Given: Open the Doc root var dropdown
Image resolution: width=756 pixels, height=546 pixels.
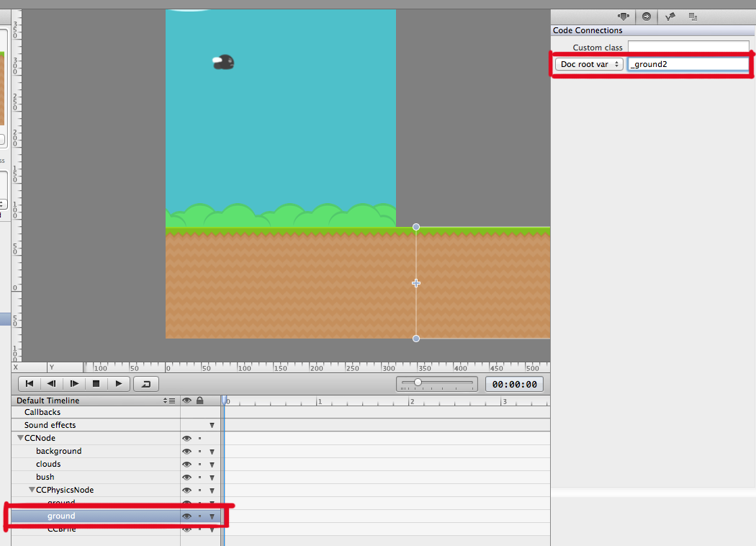Looking at the screenshot, I should [588, 63].
